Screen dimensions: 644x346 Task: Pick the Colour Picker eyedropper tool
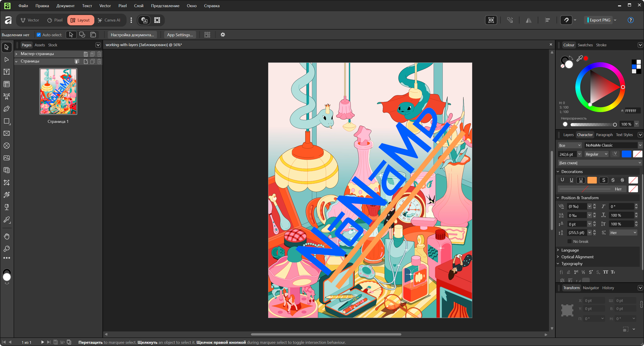pos(7,220)
